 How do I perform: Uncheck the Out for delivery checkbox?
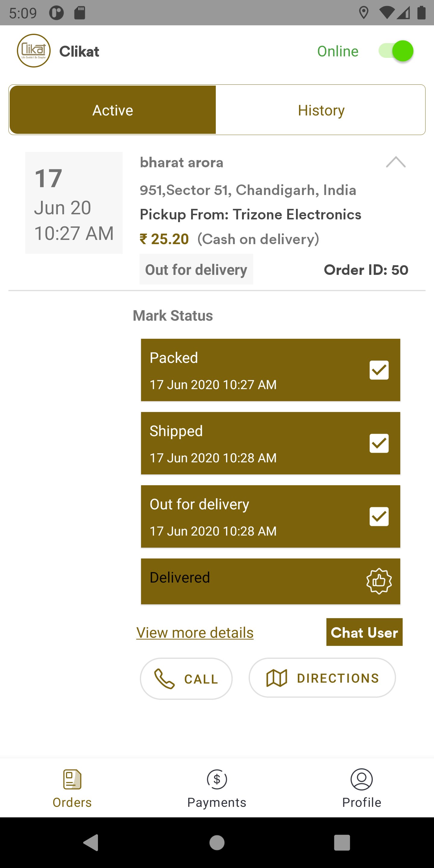(x=379, y=516)
